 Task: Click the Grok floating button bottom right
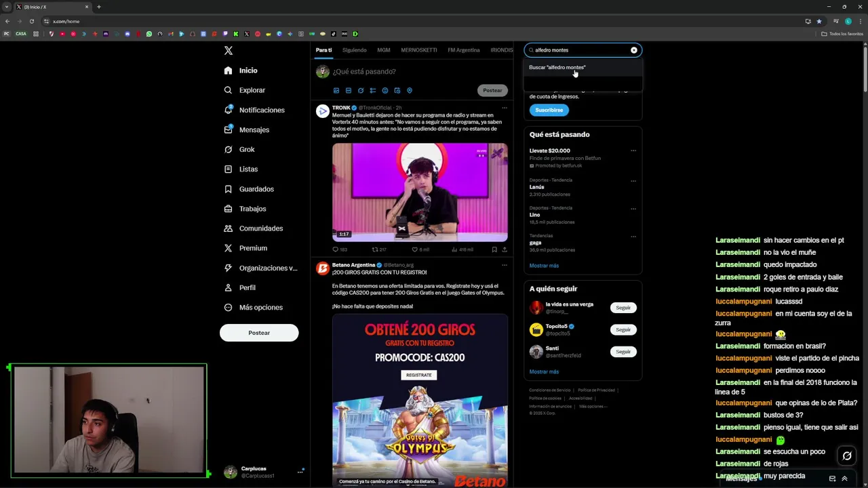coord(847,456)
